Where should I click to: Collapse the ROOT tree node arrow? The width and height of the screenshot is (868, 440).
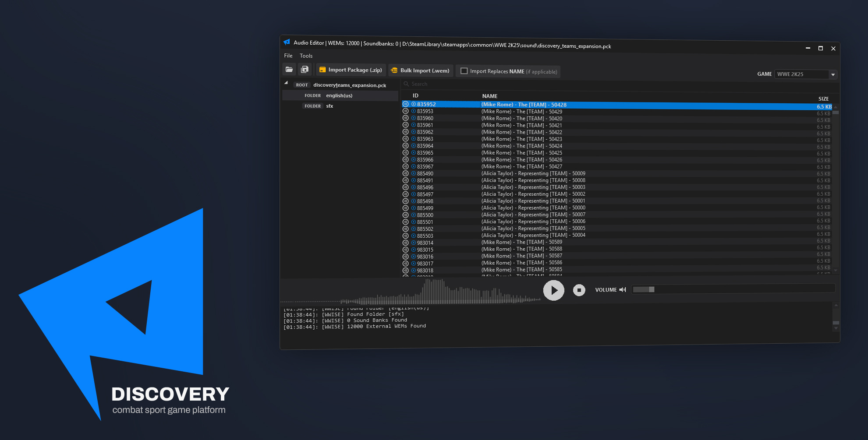(x=286, y=83)
